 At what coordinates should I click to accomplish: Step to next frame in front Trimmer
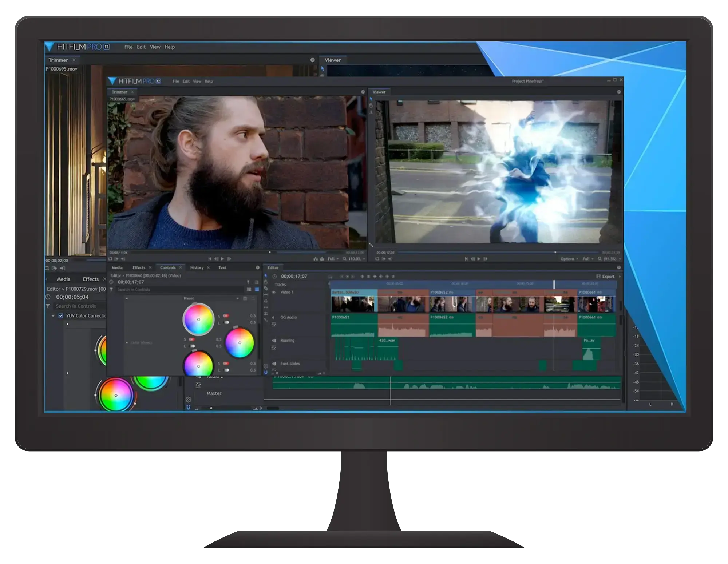click(x=229, y=259)
